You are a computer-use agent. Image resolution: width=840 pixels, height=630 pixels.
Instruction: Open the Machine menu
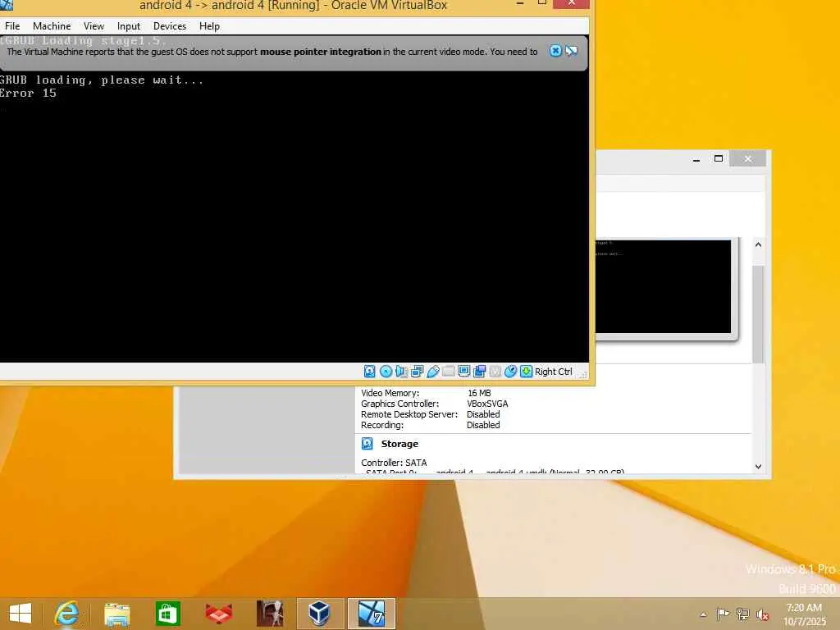52,26
